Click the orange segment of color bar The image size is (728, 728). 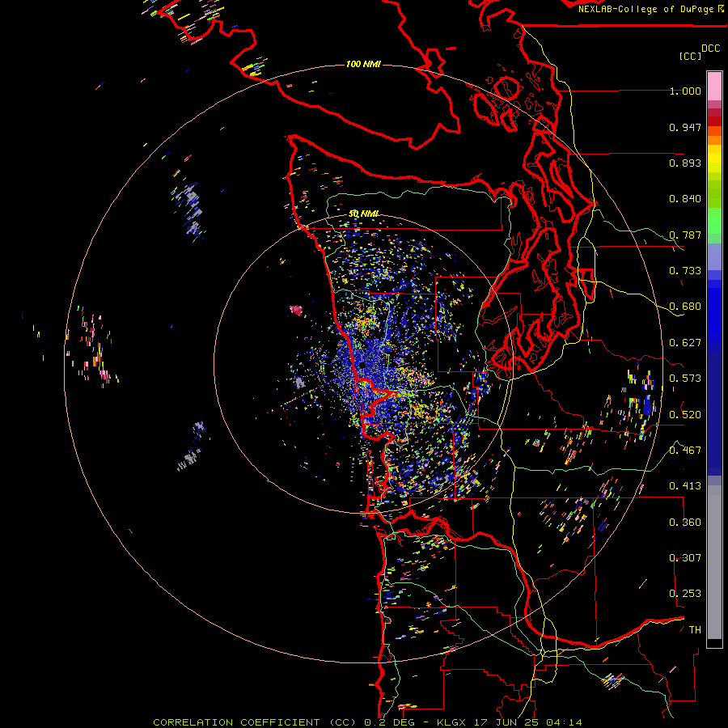coord(714,135)
